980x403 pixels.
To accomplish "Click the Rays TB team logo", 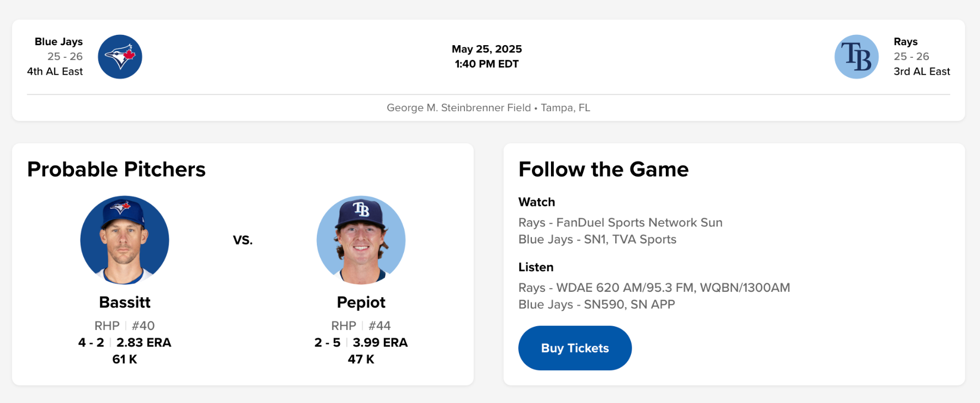I will [856, 57].
